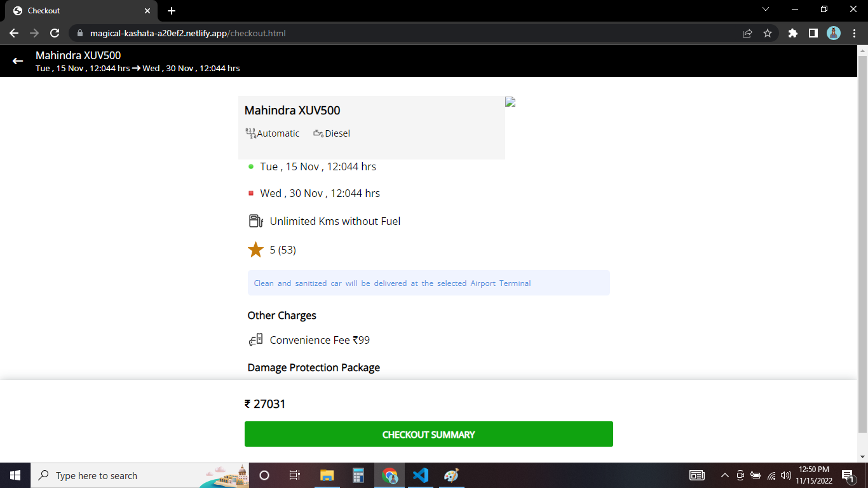Image resolution: width=868 pixels, height=488 pixels.
Task: Click the CHECKOUT SUMMARY button
Action: 429,434
